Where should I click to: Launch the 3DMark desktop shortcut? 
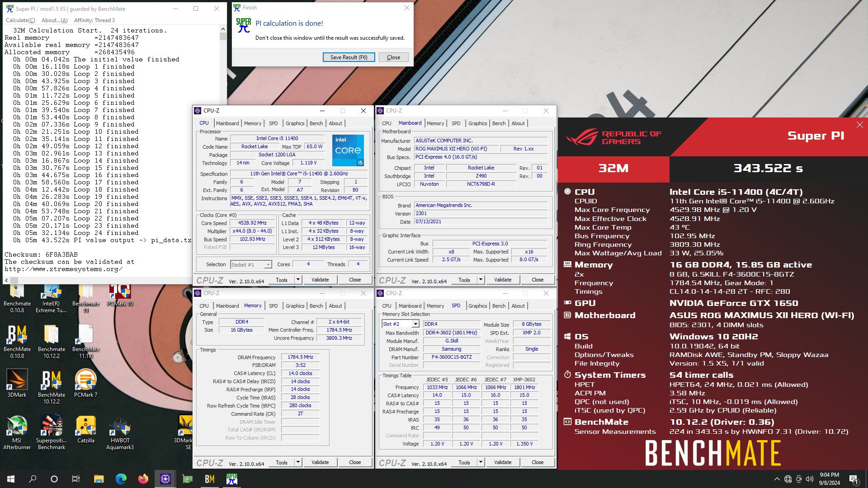(x=17, y=383)
